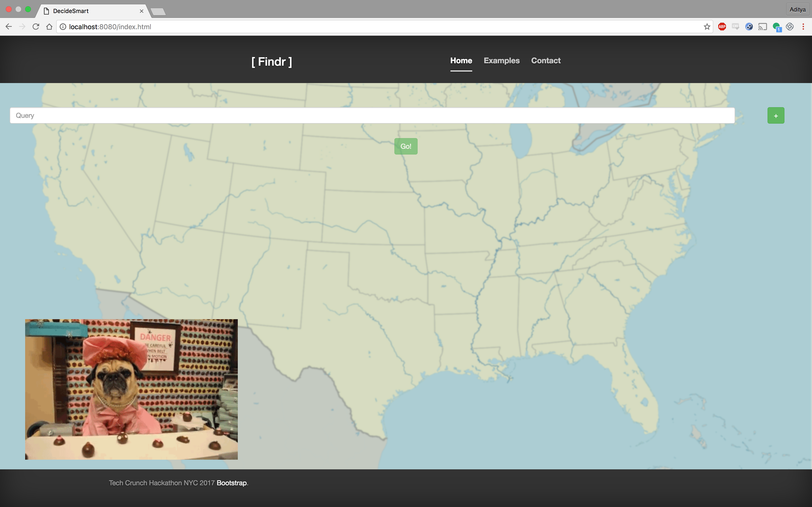
Task: Click the spiral extension icon
Action: point(790,27)
